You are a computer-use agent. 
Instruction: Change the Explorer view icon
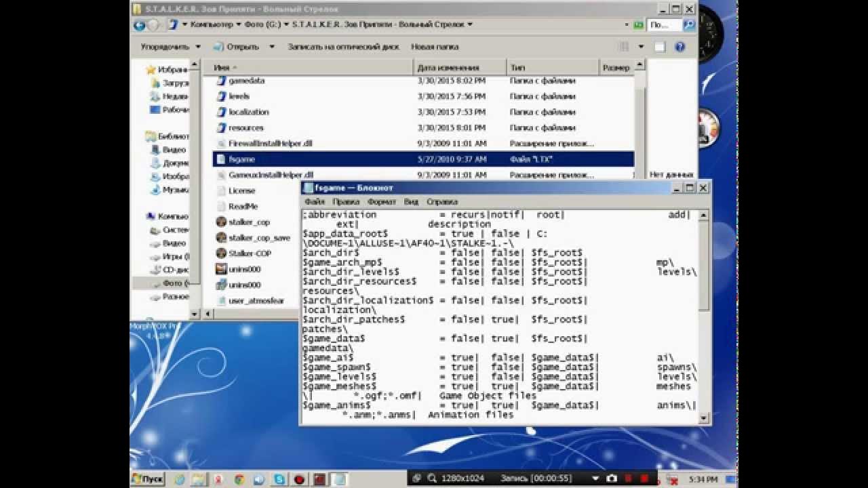pos(624,47)
